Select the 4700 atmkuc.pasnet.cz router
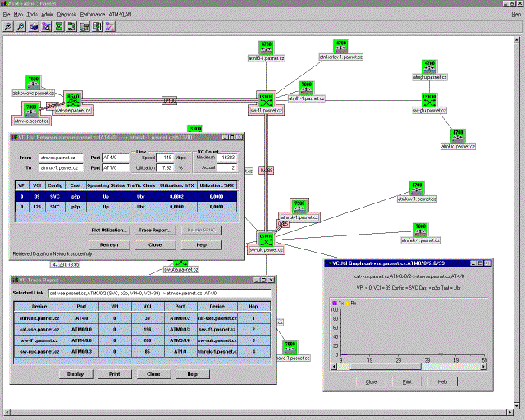 [458, 136]
